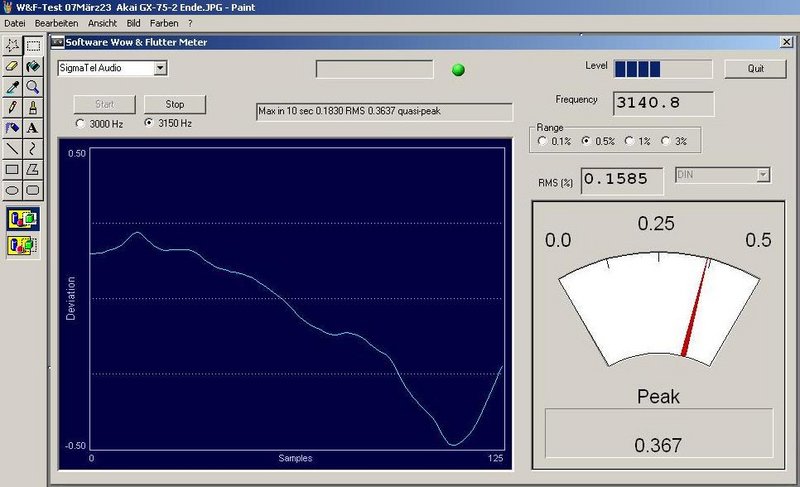This screenshot has width=800, height=487.
Task: Select the 3000 Hz radio button
Action: (x=80, y=123)
